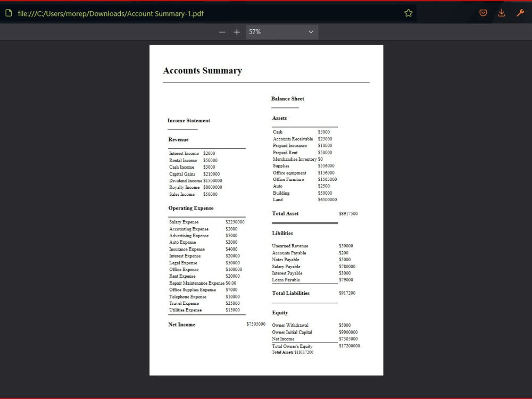The width and height of the screenshot is (532, 399).
Task: Click the Notes Payable row label
Action: pyautogui.click(x=286, y=260)
